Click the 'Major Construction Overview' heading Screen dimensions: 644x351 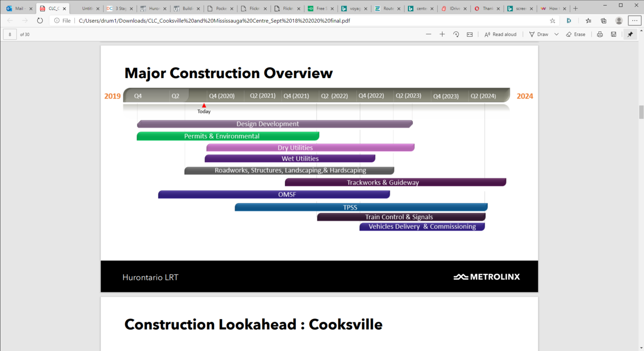click(228, 73)
